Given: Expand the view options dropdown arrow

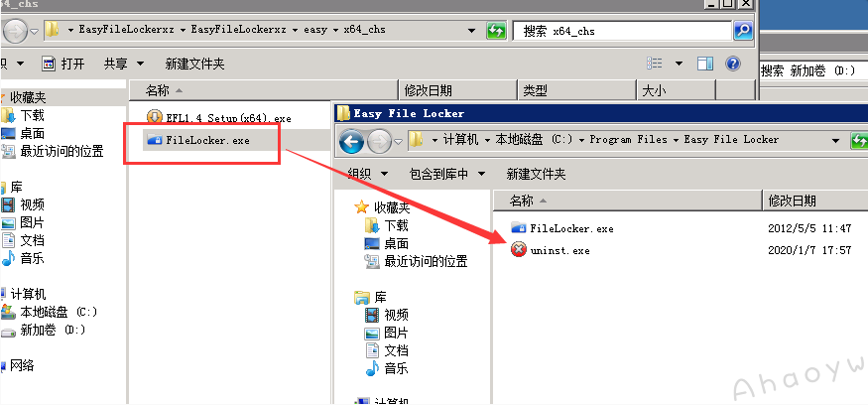Looking at the screenshot, I should coord(679,64).
